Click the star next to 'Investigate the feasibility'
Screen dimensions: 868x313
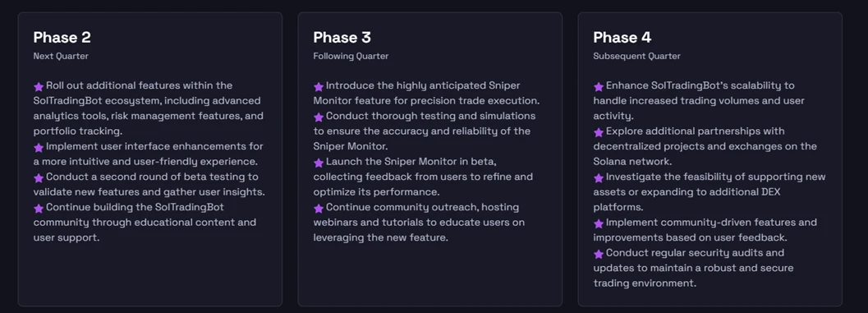point(599,177)
